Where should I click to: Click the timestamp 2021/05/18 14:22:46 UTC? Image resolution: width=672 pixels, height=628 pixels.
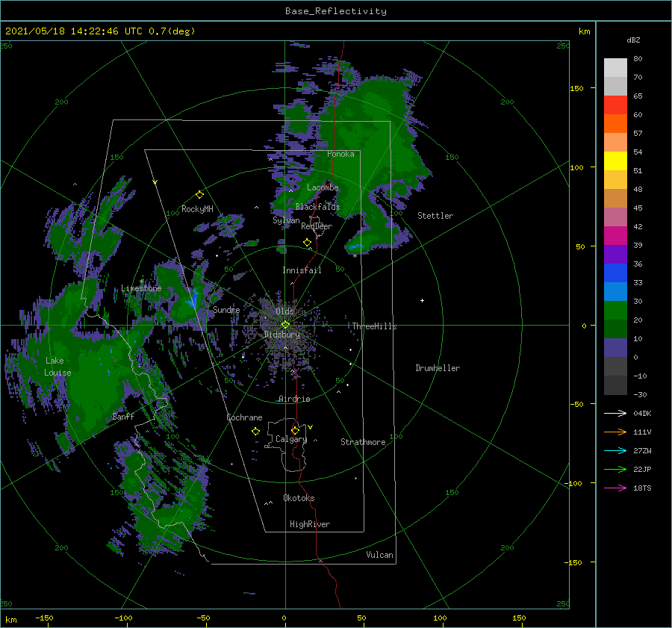pos(73,31)
